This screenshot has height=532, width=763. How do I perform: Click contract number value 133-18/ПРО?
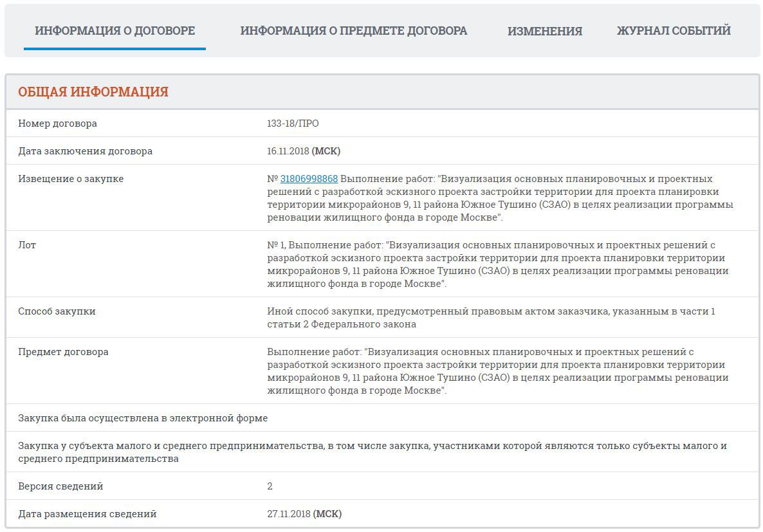pos(293,124)
